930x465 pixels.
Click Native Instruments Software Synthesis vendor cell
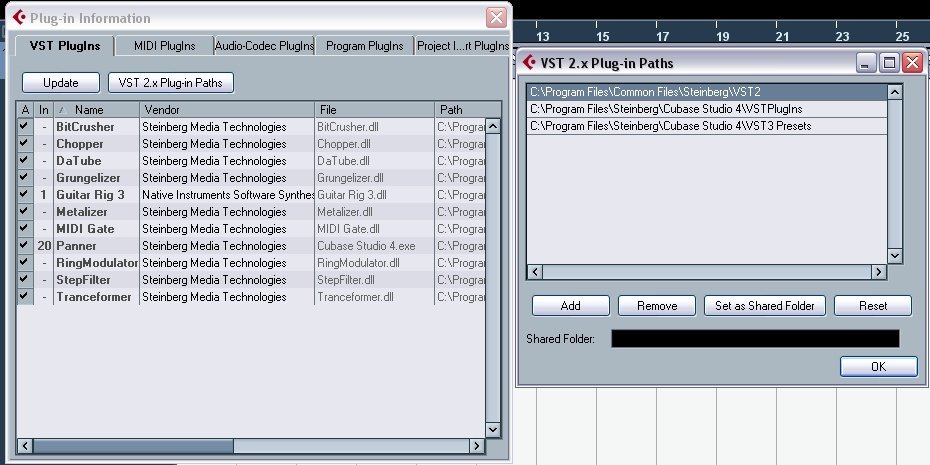pos(228,195)
